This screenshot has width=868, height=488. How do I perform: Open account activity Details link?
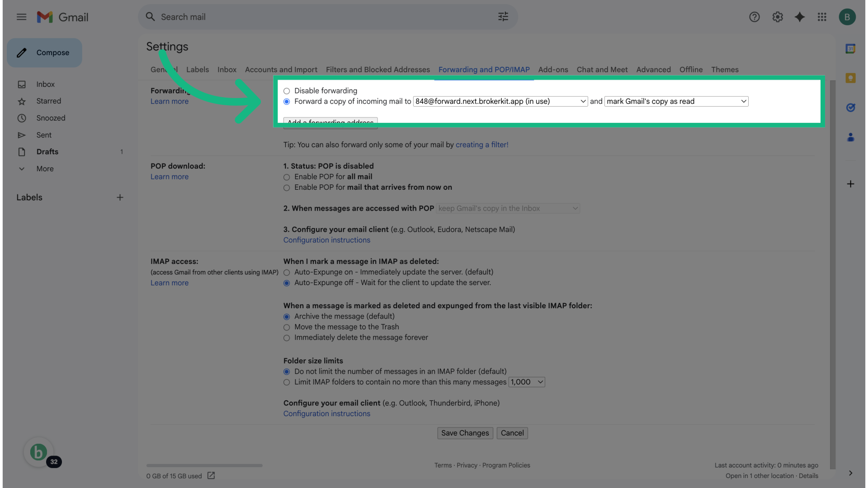coord(808,476)
